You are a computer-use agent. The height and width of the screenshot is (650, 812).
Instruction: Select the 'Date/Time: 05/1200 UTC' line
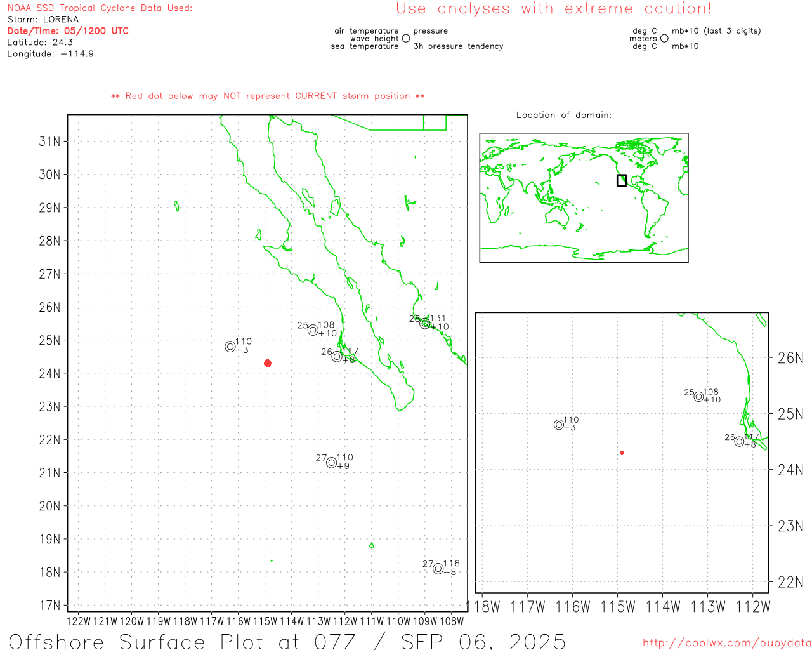[68, 31]
